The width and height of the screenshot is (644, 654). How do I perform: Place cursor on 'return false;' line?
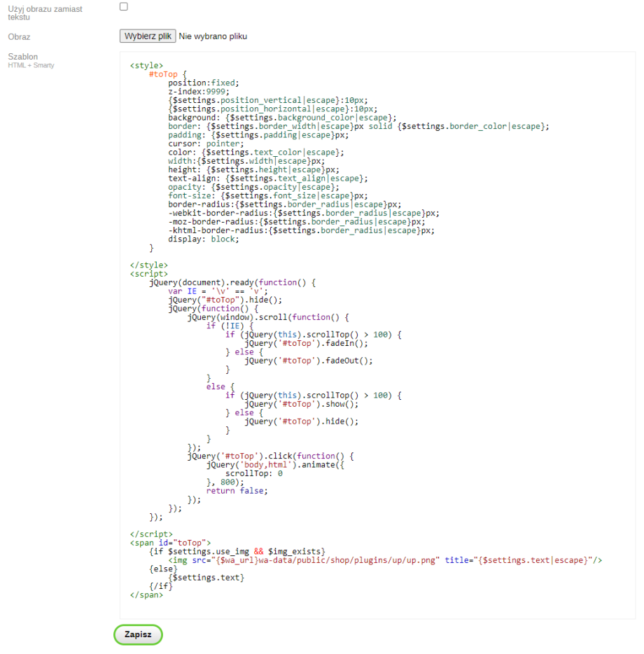(x=237, y=491)
